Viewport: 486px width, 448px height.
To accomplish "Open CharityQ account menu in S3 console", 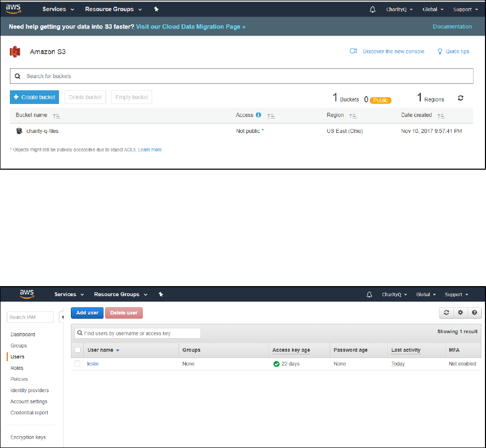I will point(399,10).
